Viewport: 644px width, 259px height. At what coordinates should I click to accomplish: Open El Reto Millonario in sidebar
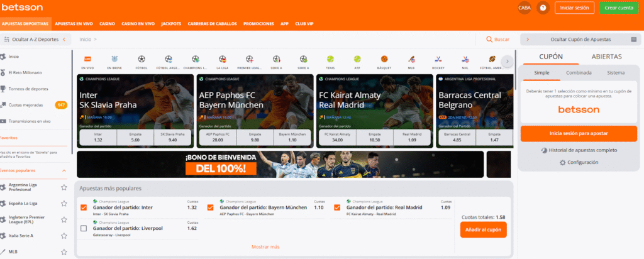25,73
